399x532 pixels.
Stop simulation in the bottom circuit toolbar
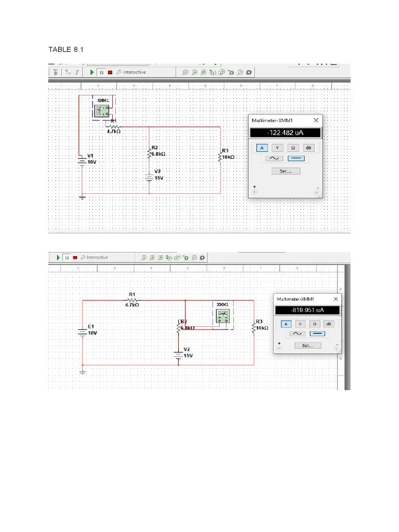point(75,258)
